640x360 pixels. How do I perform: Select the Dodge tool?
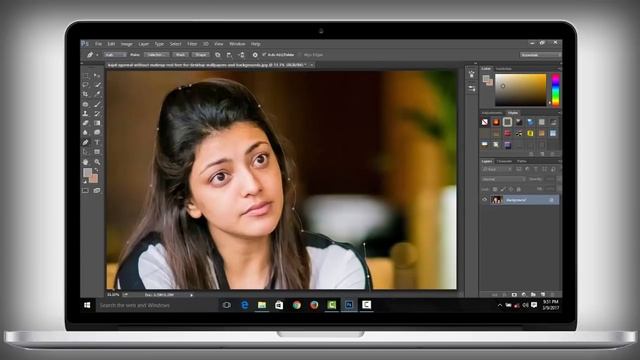(97, 132)
